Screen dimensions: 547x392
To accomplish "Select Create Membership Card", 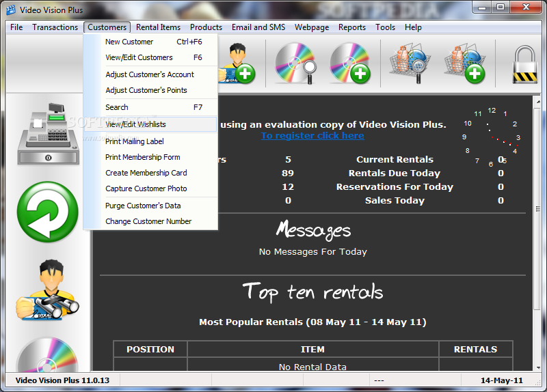I will pos(150,173).
